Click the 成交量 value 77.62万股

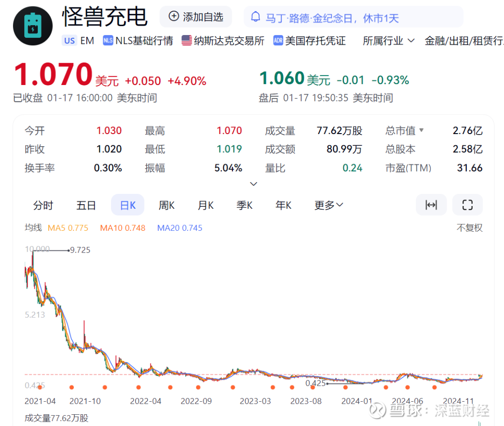(339, 131)
